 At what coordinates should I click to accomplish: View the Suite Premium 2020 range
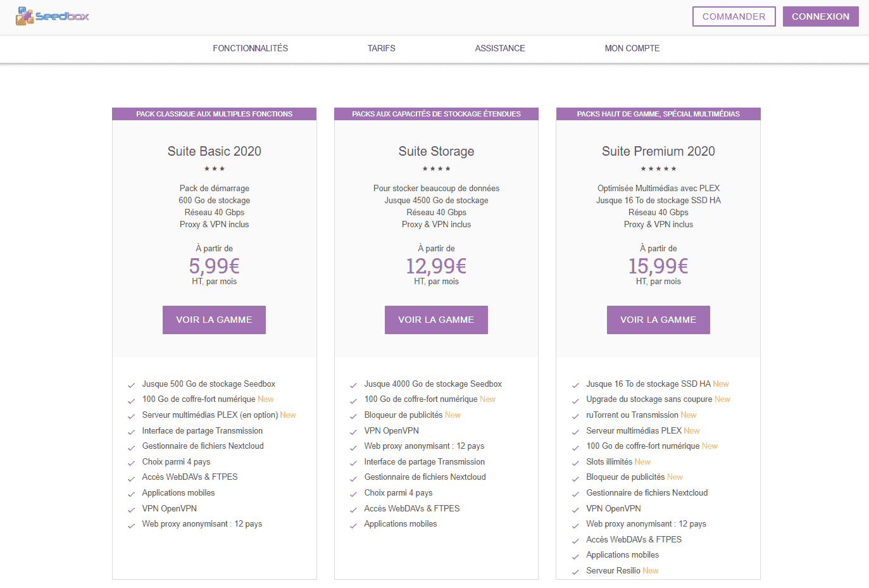coord(658,320)
